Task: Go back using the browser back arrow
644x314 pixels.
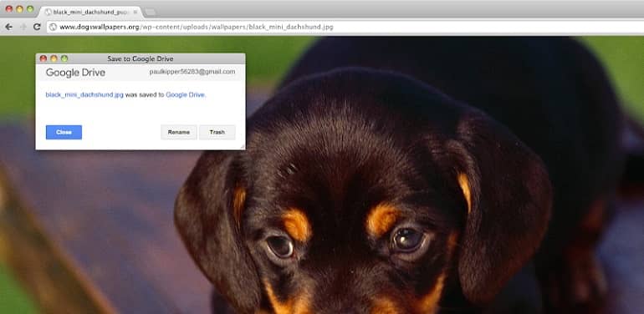Action: point(8,27)
